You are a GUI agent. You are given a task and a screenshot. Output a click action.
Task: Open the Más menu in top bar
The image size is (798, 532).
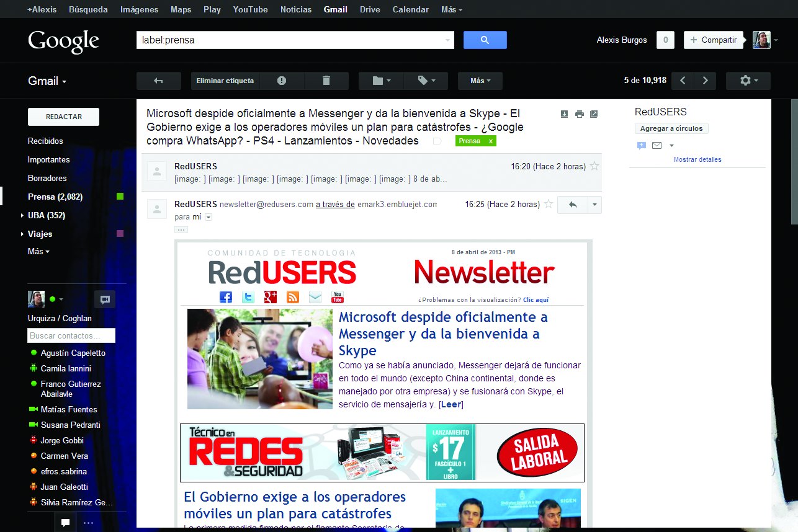(451, 9)
